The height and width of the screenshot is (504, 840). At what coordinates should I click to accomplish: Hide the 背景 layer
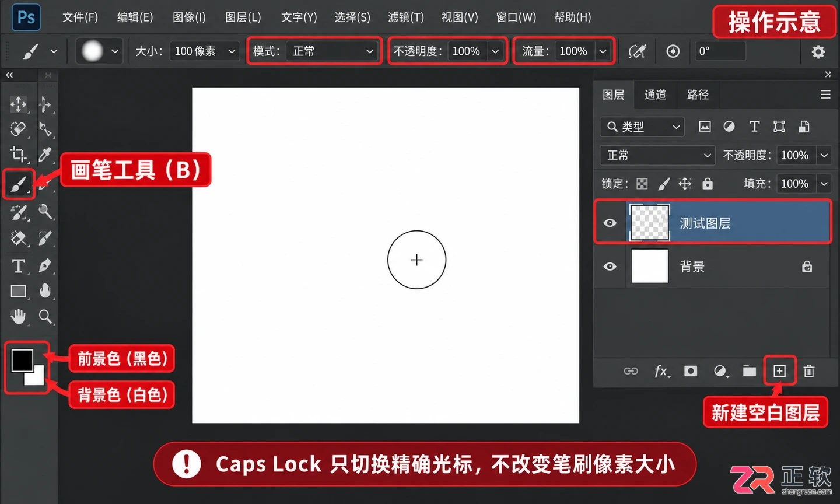(x=610, y=267)
